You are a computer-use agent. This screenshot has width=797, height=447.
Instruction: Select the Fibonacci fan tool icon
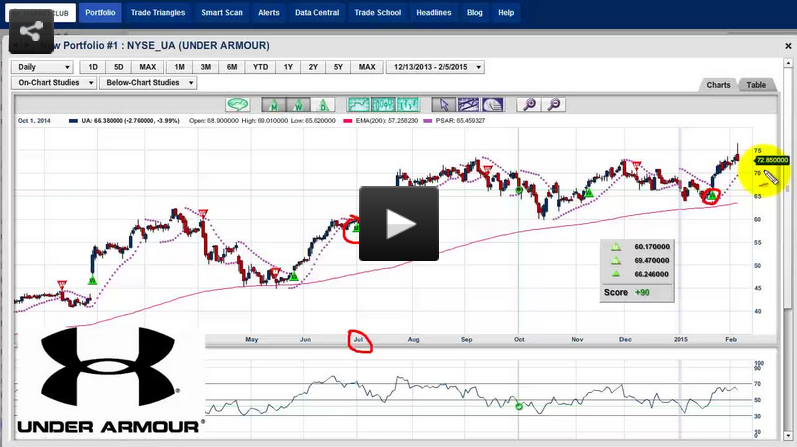493,105
